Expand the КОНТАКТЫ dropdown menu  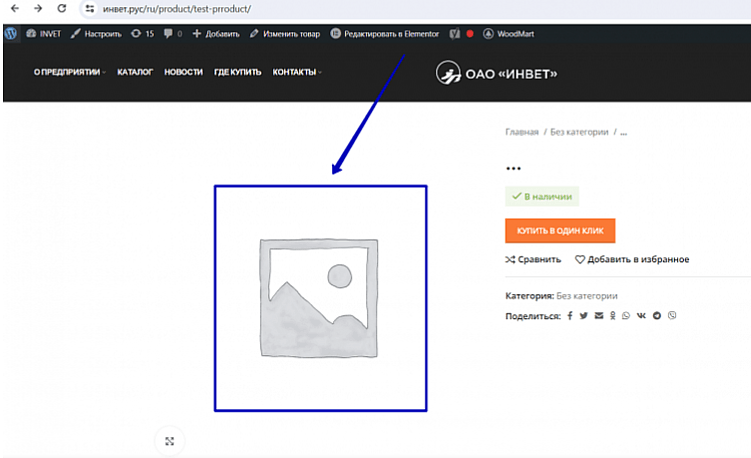tap(297, 72)
